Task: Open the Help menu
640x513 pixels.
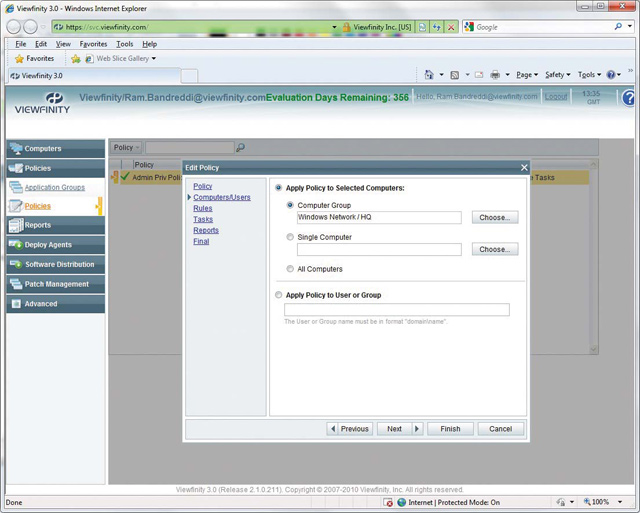Action: [x=149, y=44]
